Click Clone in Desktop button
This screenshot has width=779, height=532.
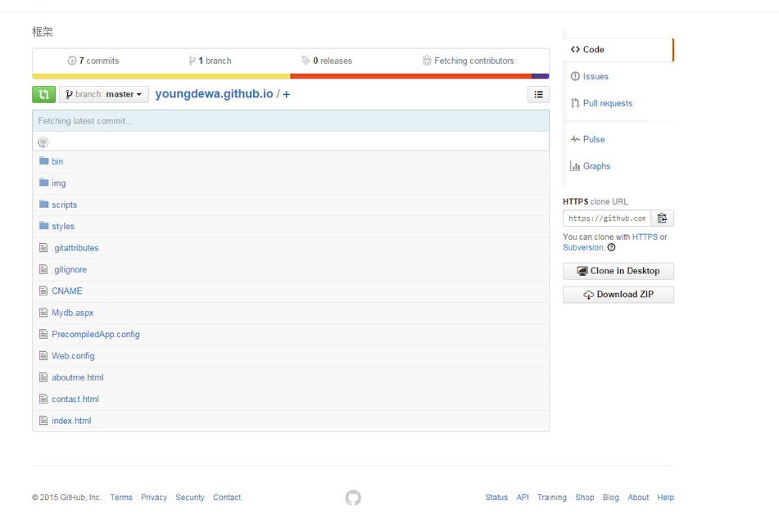point(618,271)
